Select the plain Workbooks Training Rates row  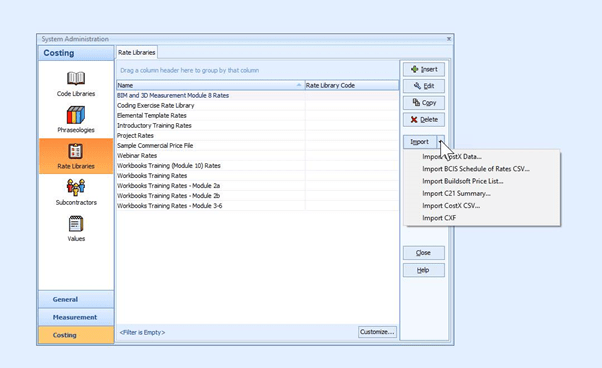click(257, 176)
